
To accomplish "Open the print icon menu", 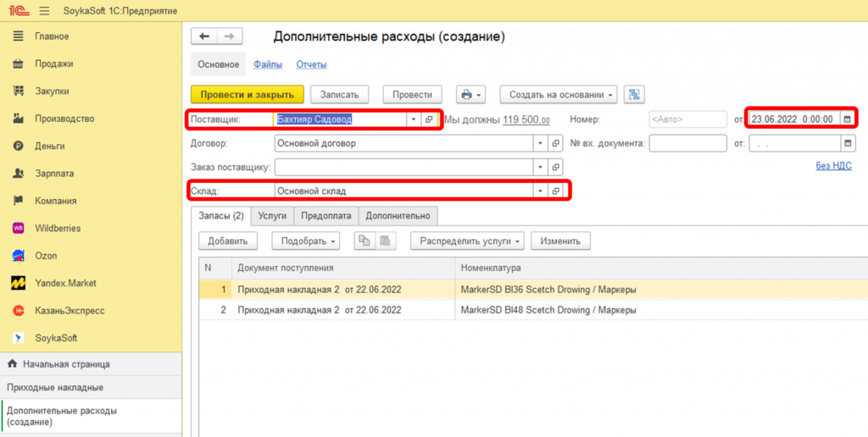I will 470,95.
